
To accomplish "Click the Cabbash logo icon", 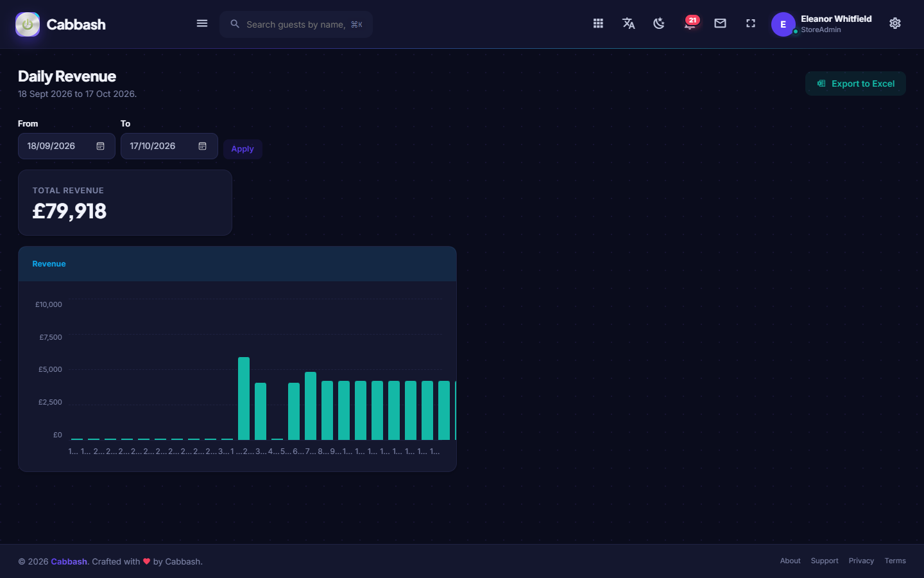I will pyautogui.click(x=28, y=24).
